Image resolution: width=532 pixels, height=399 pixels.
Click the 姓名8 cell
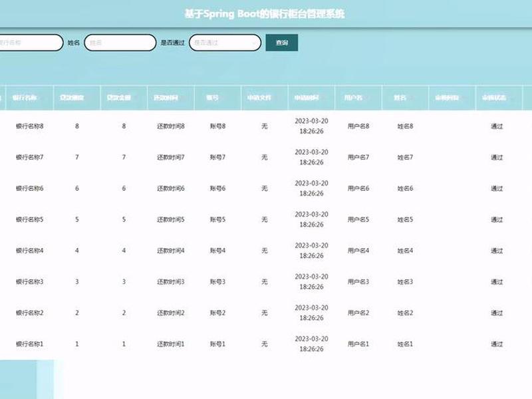(x=405, y=126)
